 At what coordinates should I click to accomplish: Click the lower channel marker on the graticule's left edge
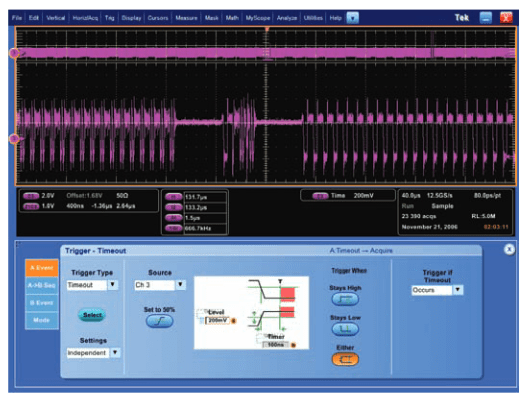pyautogui.click(x=14, y=138)
